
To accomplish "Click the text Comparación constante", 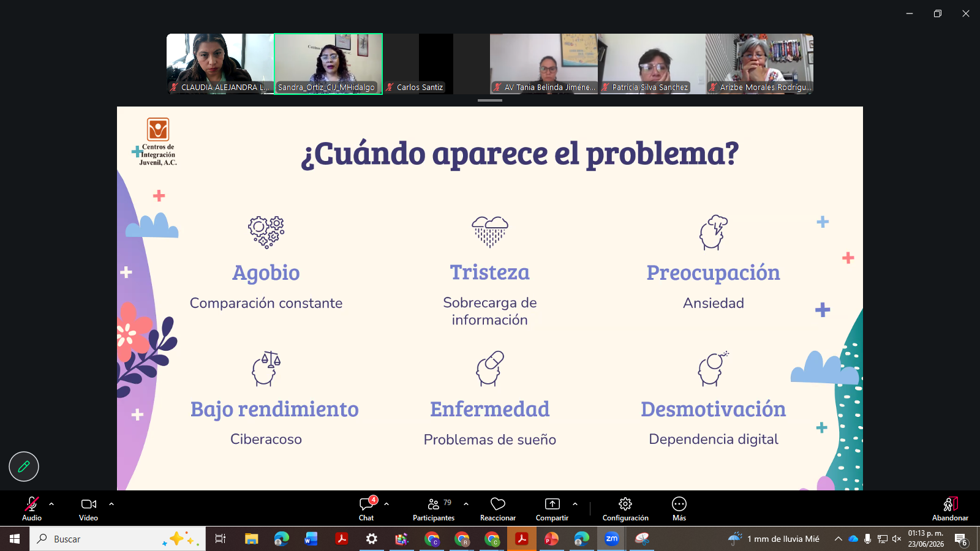I will tap(266, 303).
